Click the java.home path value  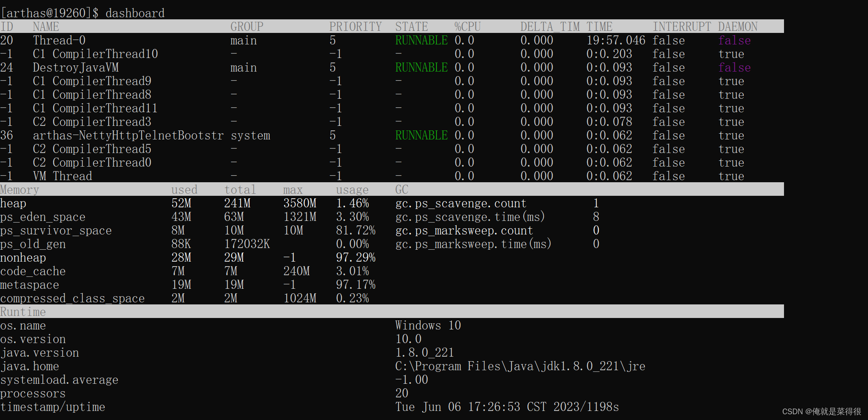520,366
